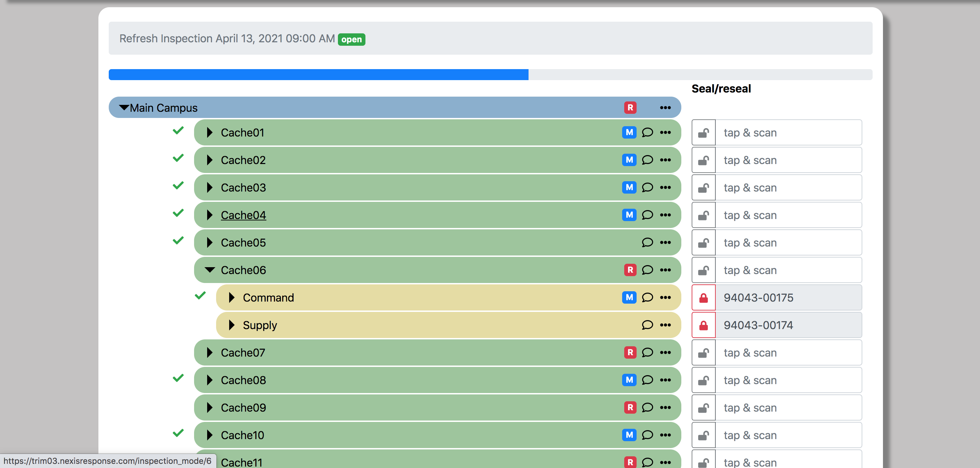The width and height of the screenshot is (980, 468).
Task: Click the green checkmark beside Cache02
Action: tap(178, 158)
